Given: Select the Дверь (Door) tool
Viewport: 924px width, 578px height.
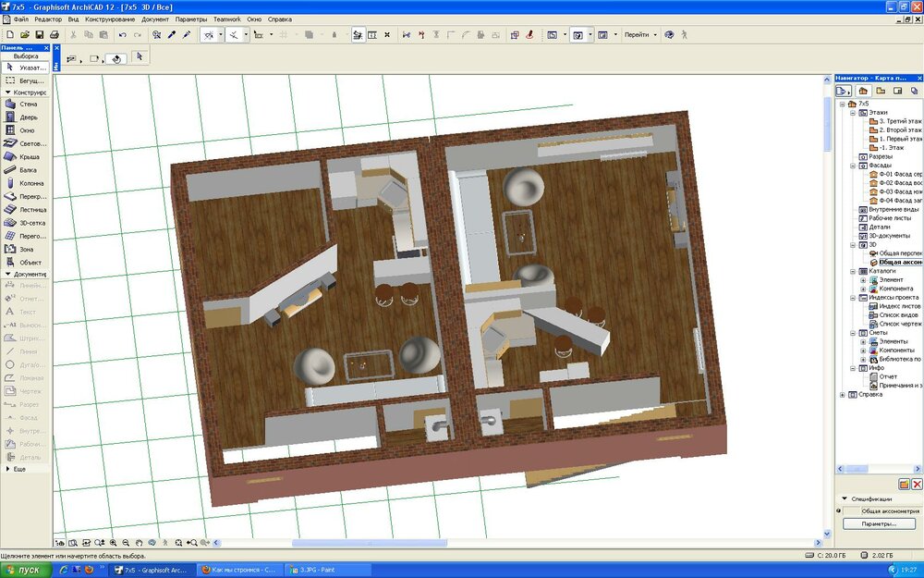Looking at the screenshot, I should click(26, 117).
